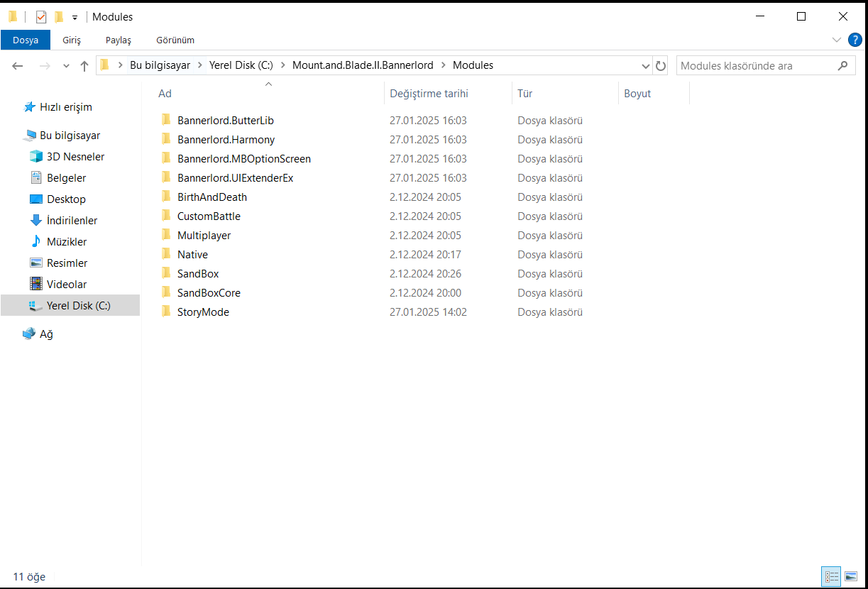Click the 3D Nesneler cube icon

pos(36,156)
